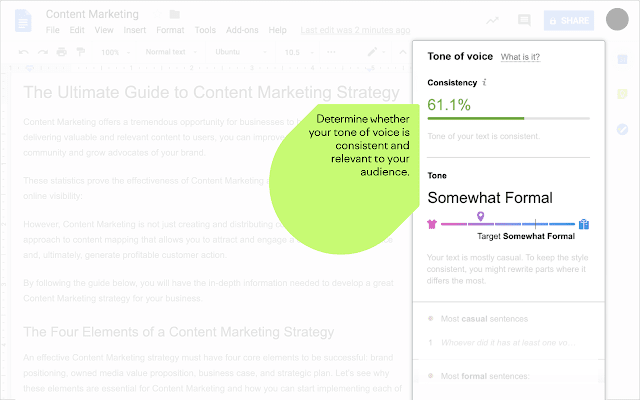Click the folder icon beside document title
This screenshot has height=400, width=640.
click(175, 14)
